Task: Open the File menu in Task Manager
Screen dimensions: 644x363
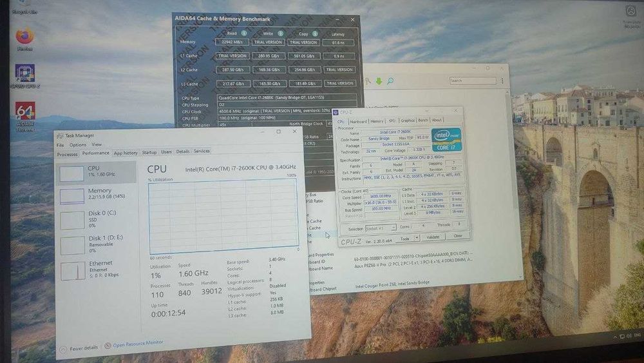Action: 61,145
